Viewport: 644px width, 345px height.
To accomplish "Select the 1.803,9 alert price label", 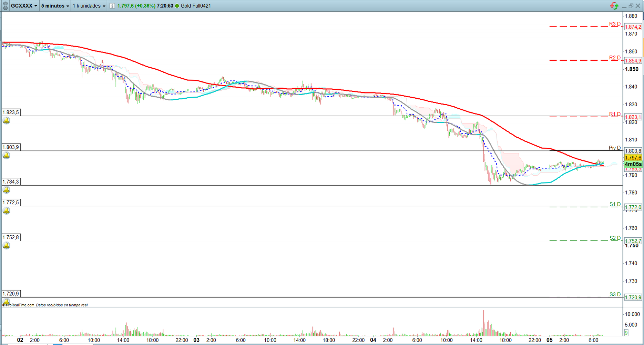I will [x=11, y=147].
